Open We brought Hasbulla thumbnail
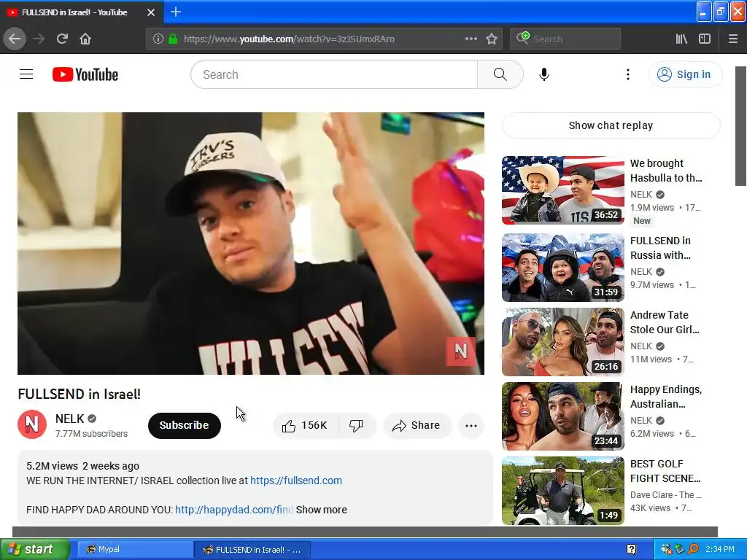The image size is (747, 560). (562, 190)
